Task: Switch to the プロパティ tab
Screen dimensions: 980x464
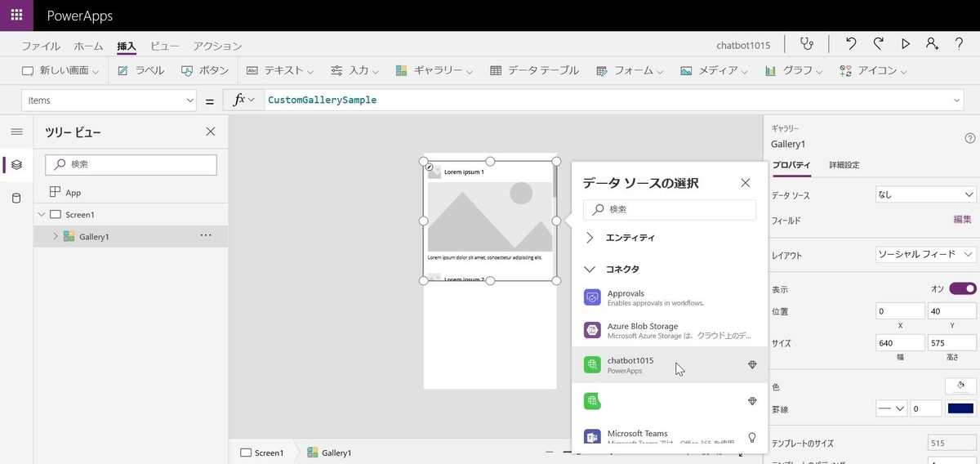Action: (791, 165)
